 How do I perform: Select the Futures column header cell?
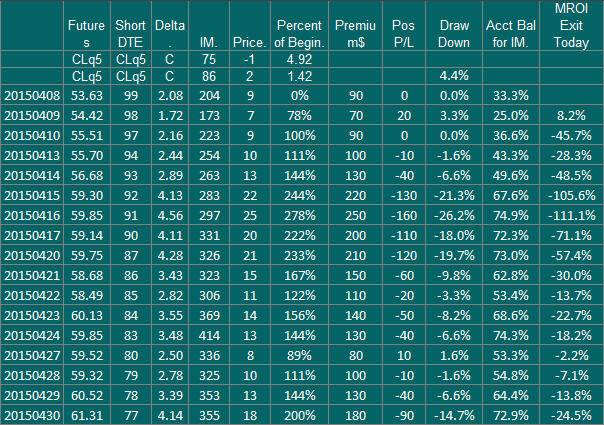pyautogui.click(x=87, y=25)
